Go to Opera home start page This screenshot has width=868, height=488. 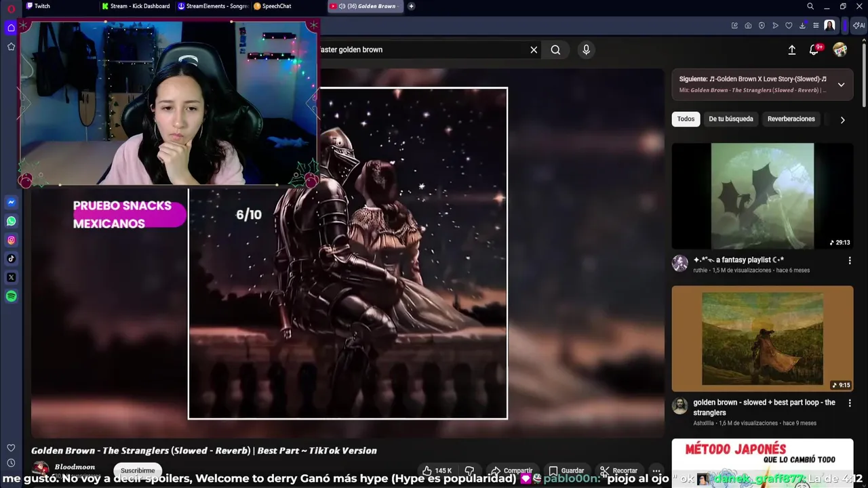pyautogui.click(x=11, y=28)
